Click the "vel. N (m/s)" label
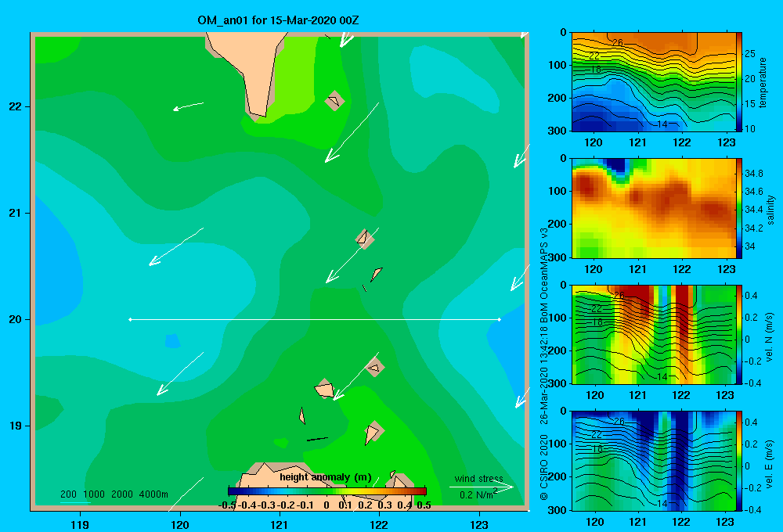Screen dimensions: 783x532 (770, 337)
